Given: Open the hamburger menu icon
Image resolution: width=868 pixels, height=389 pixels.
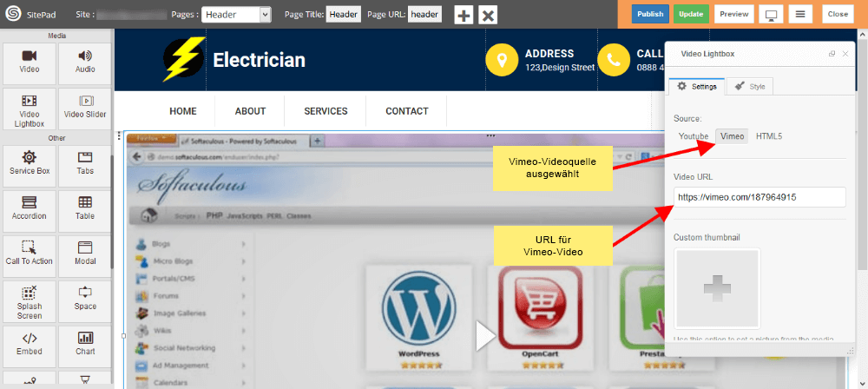Looking at the screenshot, I should (800, 15).
